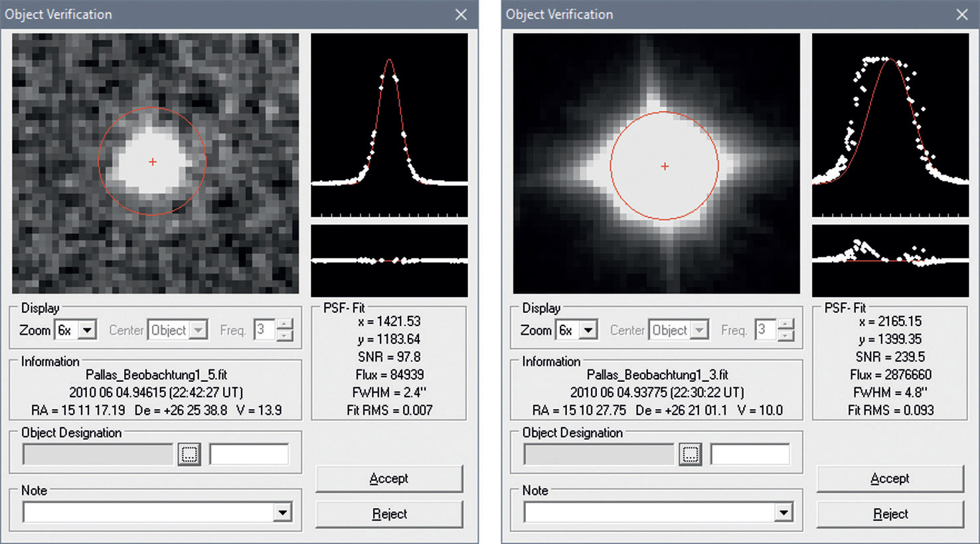
Task: Reject the measurement of Pallas_Beobachtung1_5.fit
Action: (x=389, y=513)
